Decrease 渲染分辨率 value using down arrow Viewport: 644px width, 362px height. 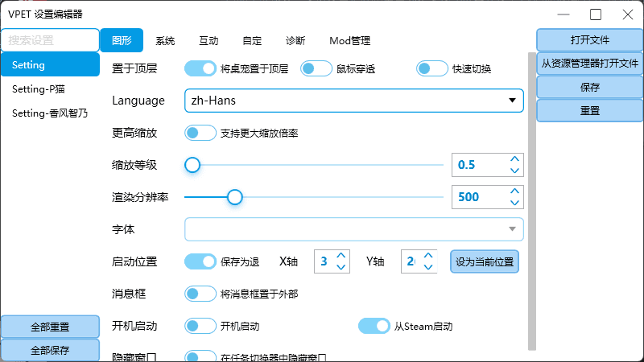[514, 203]
